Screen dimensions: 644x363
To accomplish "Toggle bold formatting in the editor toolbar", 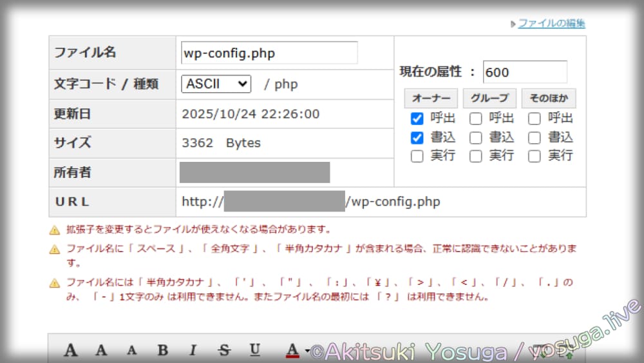I will click(162, 350).
